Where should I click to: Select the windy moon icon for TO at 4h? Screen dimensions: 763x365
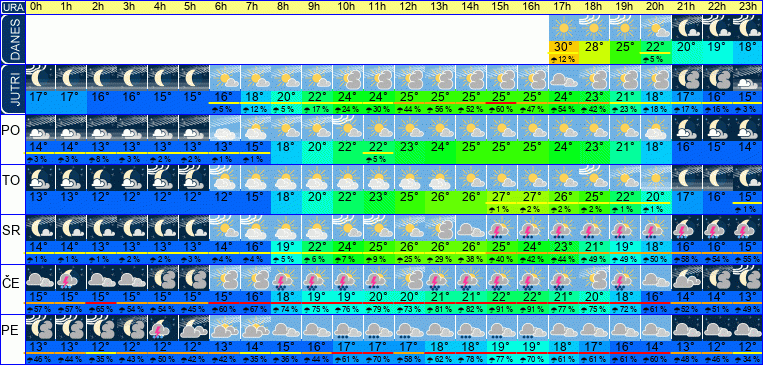[164, 178]
